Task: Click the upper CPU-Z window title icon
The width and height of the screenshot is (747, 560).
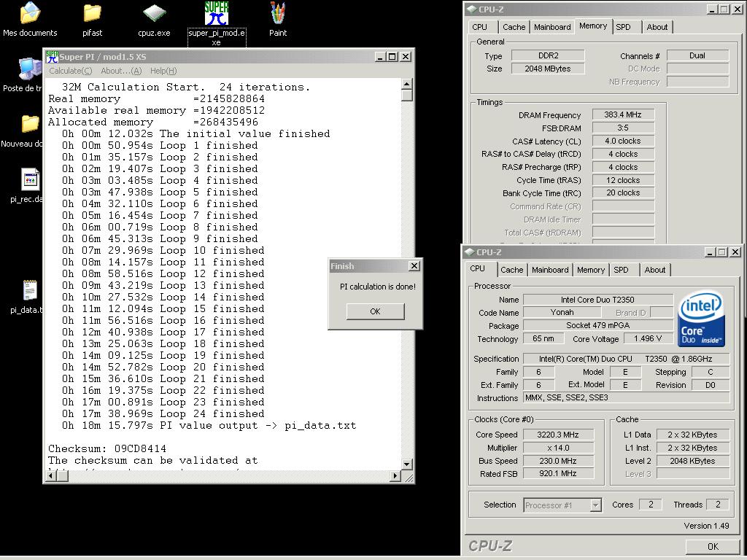Action: [471, 9]
